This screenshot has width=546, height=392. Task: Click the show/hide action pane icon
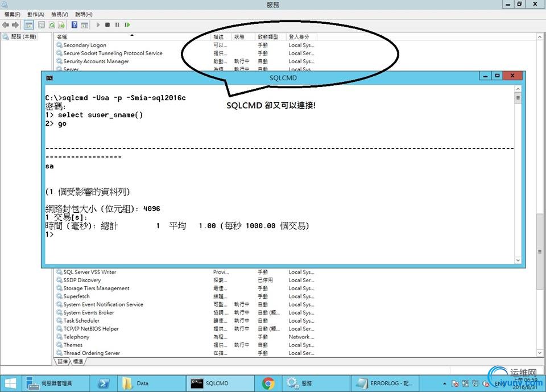84,24
